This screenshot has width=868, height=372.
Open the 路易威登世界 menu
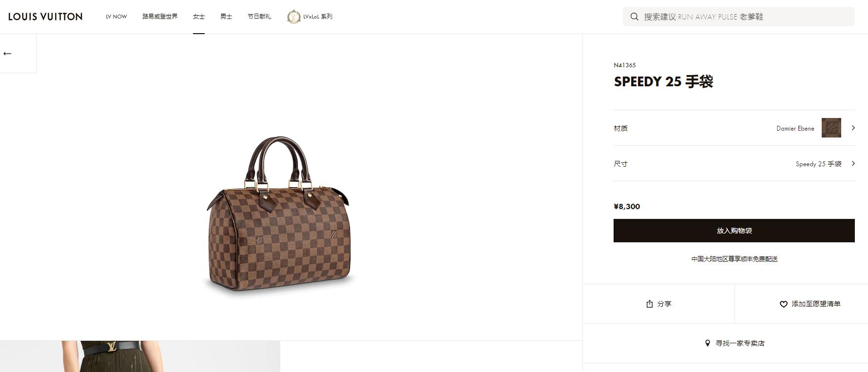click(x=160, y=17)
